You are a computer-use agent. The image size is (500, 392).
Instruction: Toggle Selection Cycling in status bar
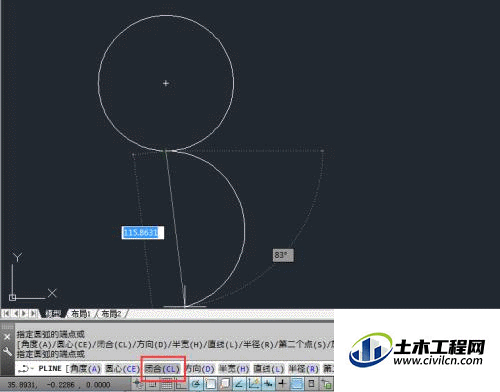point(326,384)
